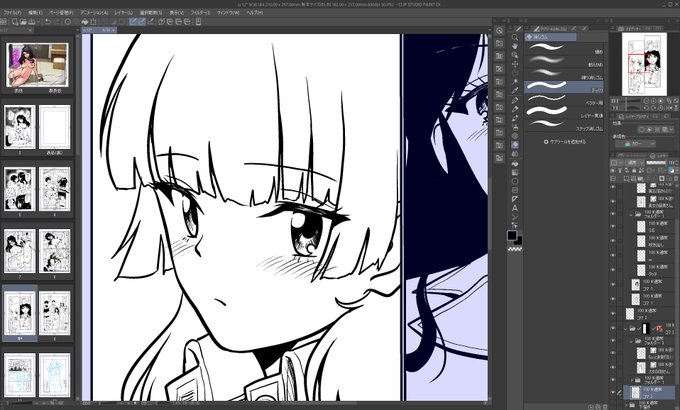The width and height of the screenshot is (680, 410).
Task: Toggle visibility of the SE layer
Action: [613, 226]
